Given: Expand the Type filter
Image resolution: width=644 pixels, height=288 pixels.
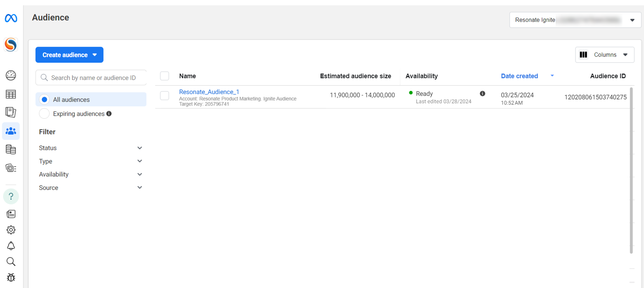Looking at the screenshot, I should point(91,161).
